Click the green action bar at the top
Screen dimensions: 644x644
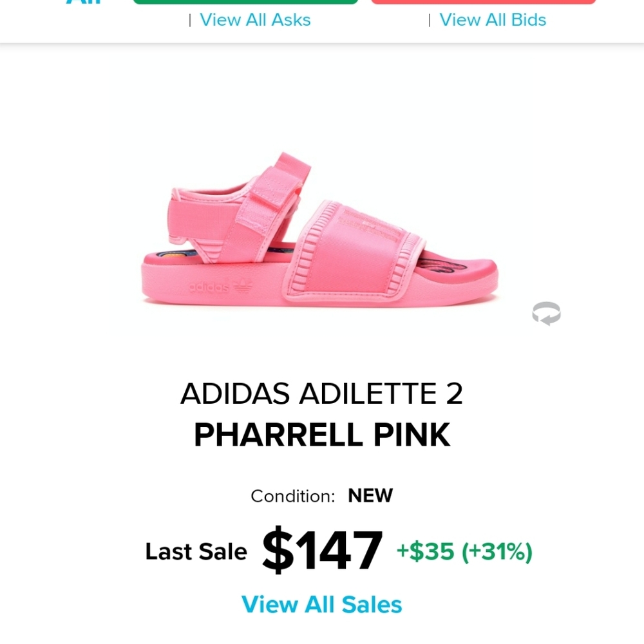(247, 1)
